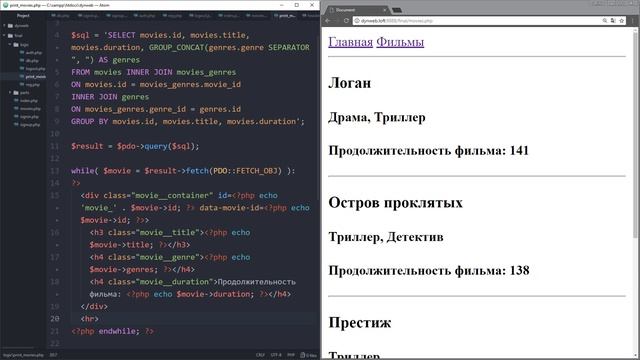Click line number 21 in the gutter
Viewport: 640px width, 360px height.
point(55,331)
